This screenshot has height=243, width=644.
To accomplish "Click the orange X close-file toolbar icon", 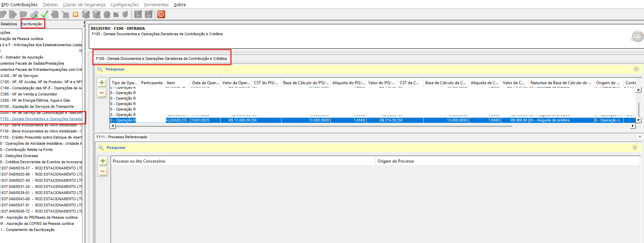I will (x=76, y=14).
